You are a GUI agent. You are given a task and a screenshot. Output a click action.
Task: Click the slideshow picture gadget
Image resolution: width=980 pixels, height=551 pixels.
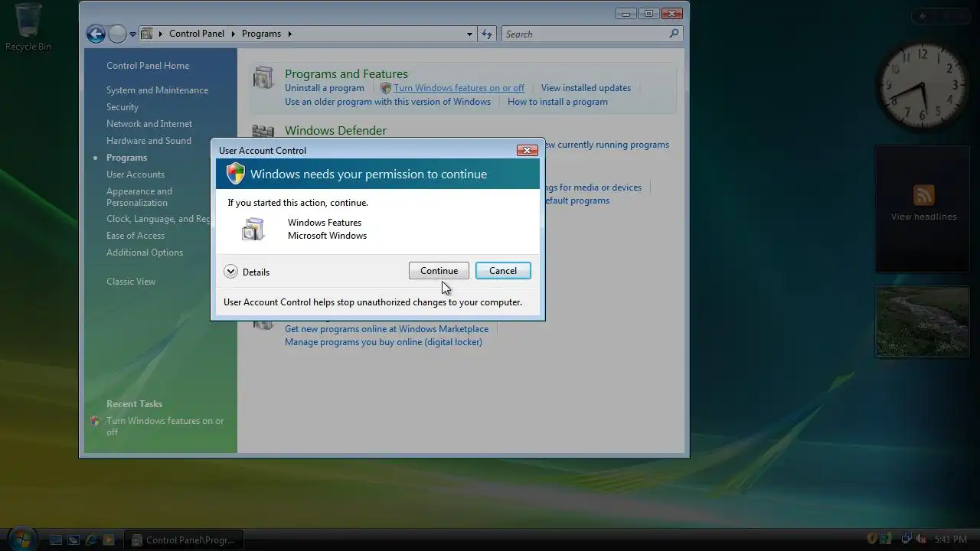coord(922,321)
